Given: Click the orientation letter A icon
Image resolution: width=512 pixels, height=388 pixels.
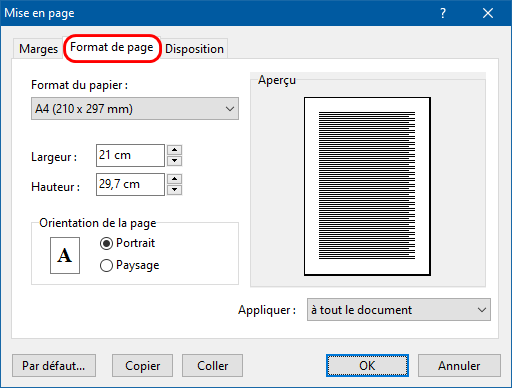Looking at the screenshot, I should (x=65, y=255).
